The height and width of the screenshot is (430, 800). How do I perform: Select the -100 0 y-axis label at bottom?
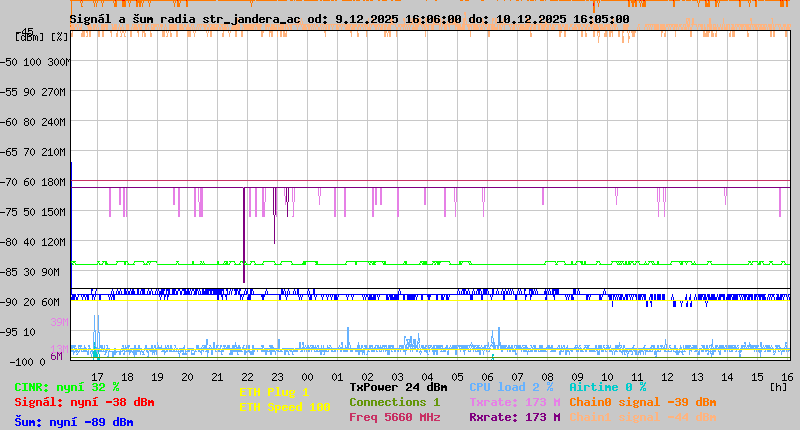point(34,361)
